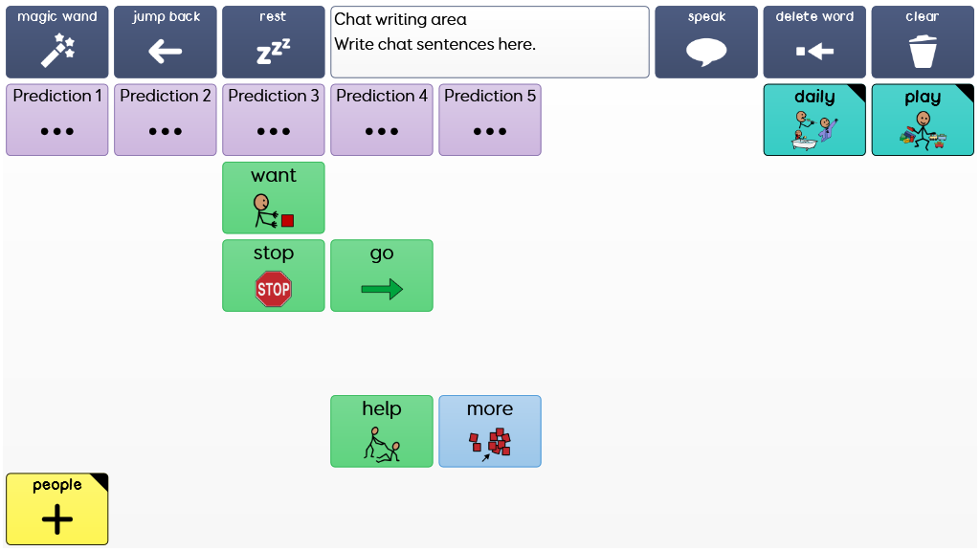This screenshot has height=551, width=980.
Task: Expand the people folder cell
Action: 56,509
